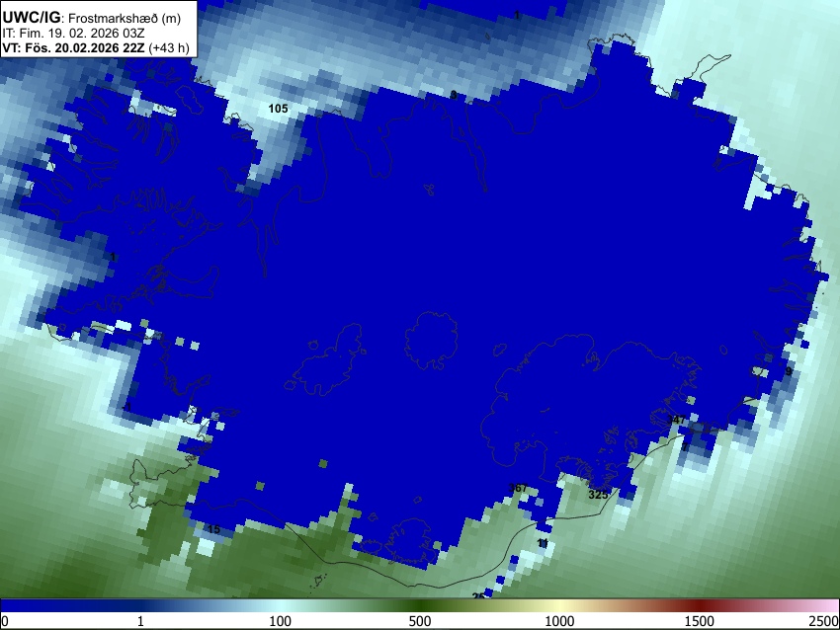Click the dark green section of color scale
Screen dimensions: 840x630
point(420,606)
